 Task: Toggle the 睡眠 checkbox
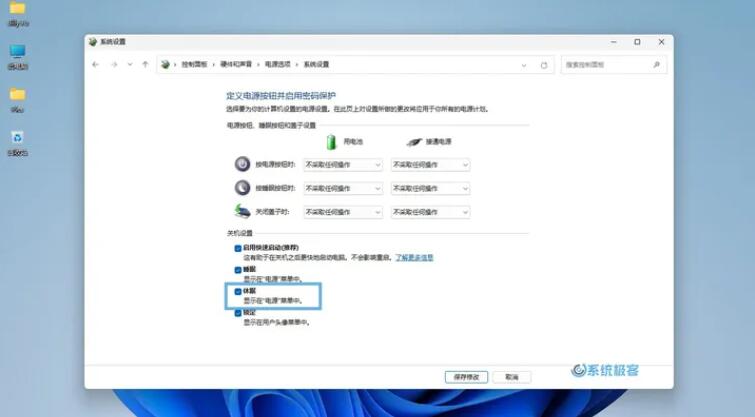coord(238,270)
